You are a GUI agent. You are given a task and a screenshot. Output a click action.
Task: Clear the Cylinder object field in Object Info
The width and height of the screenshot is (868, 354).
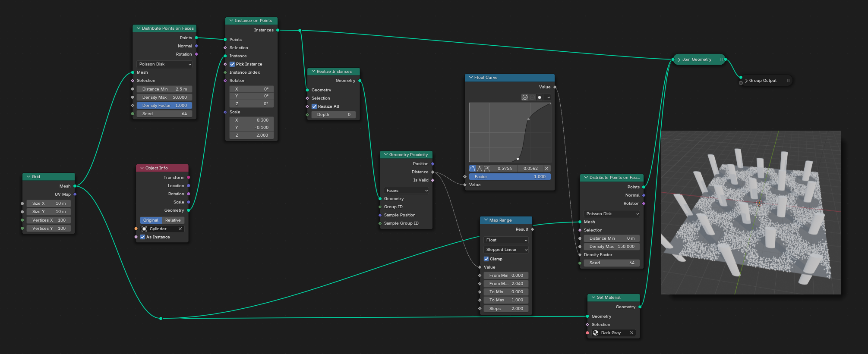coord(180,229)
